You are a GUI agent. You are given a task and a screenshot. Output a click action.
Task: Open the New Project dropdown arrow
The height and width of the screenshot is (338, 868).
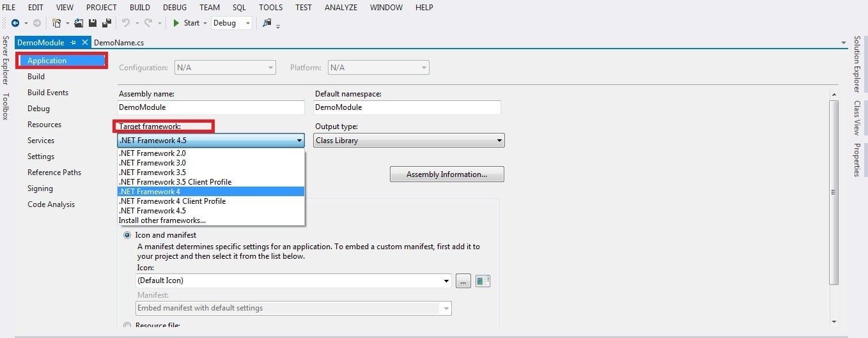(x=66, y=23)
